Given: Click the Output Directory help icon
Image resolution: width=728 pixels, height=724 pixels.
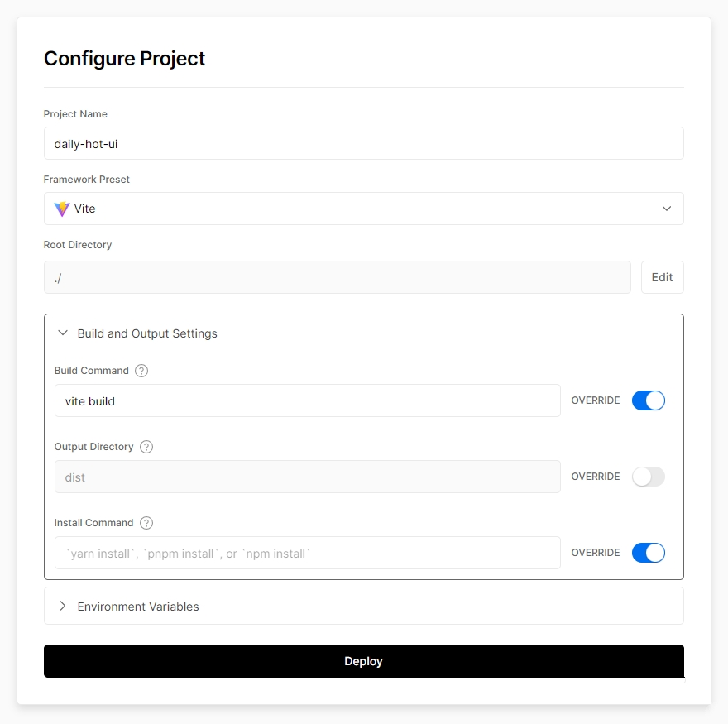Looking at the screenshot, I should pyautogui.click(x=146, y=447).
